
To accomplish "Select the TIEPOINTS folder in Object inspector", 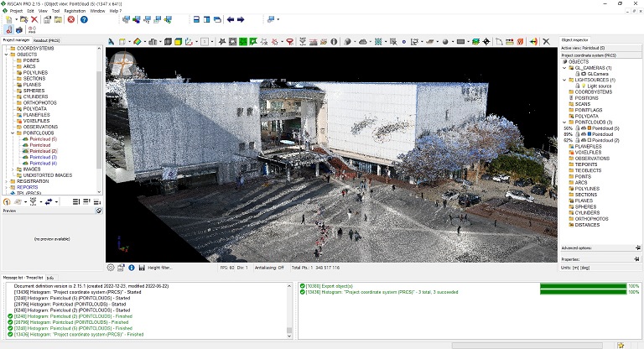I will point(586,164).
